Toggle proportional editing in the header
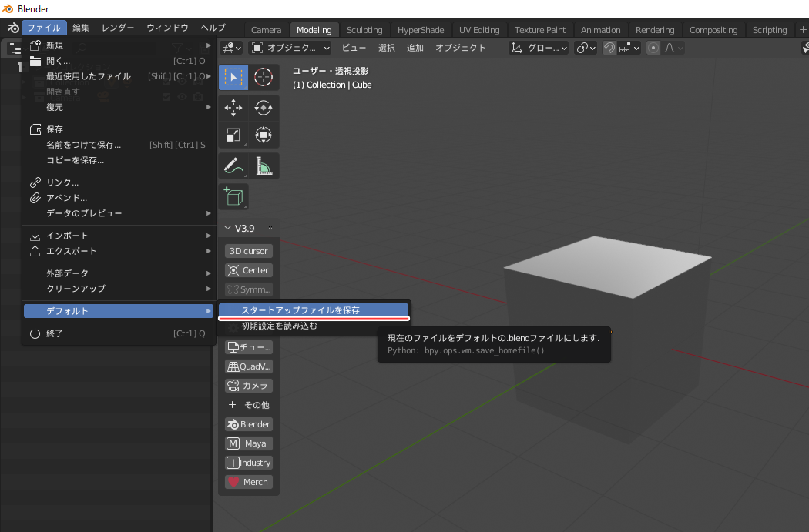 coord(653,48)
